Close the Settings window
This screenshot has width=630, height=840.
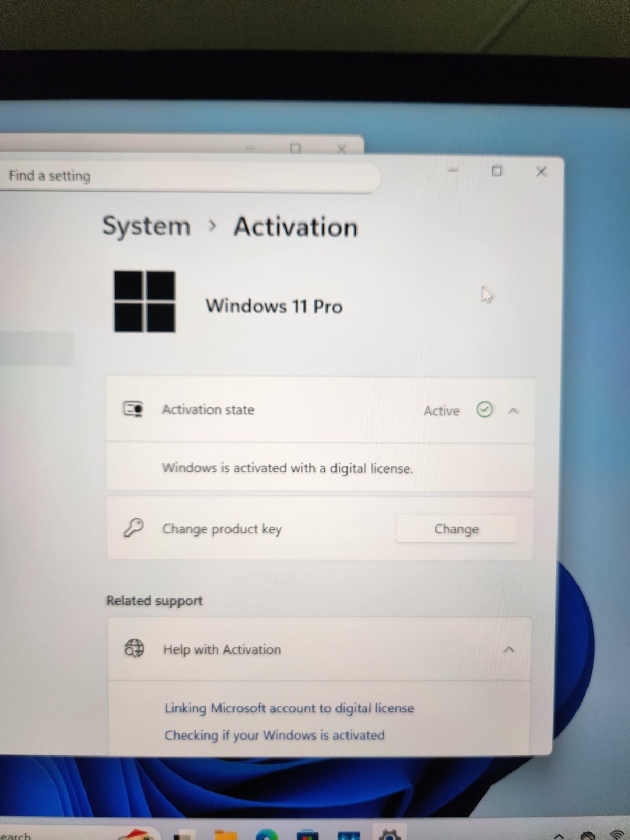541,172
